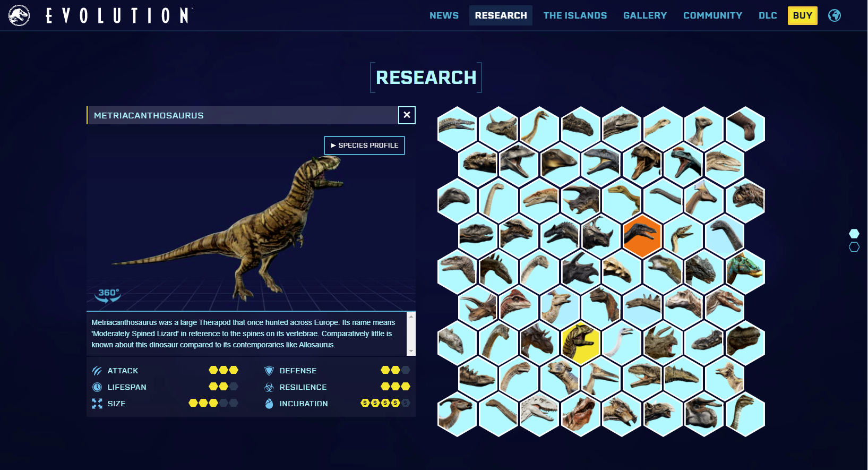Click the Incubation egg stat icon

(269, 404)
